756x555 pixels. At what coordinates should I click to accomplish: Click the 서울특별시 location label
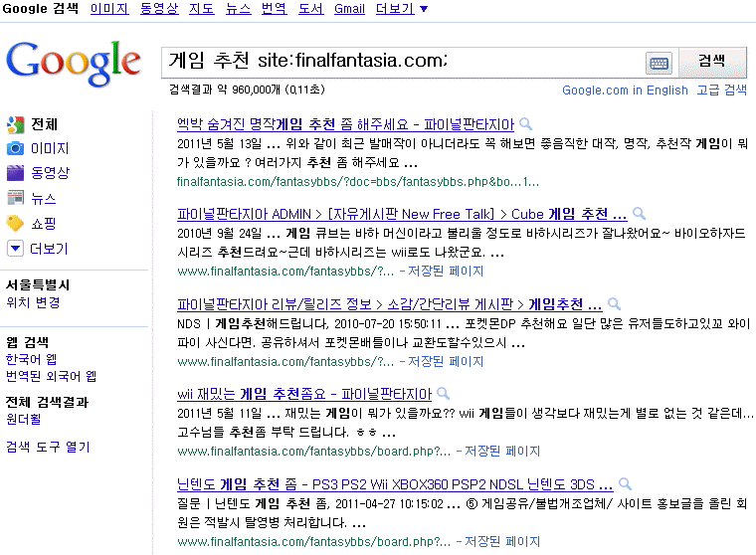[x=38, y=285]
